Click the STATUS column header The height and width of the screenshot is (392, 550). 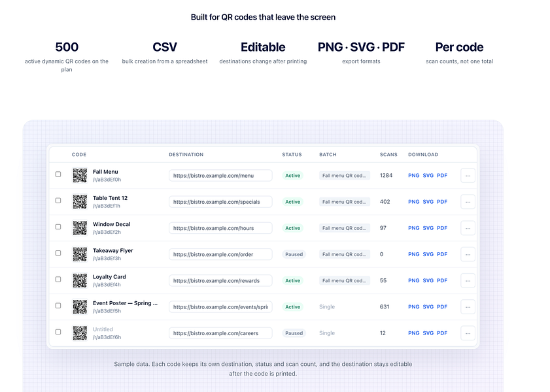pos(292,154)
